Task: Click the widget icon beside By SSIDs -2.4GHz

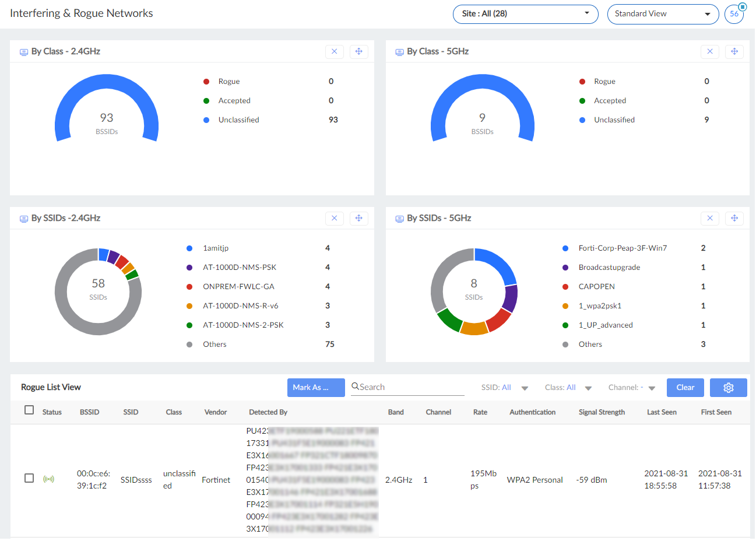Action: [x=23, y=217]
